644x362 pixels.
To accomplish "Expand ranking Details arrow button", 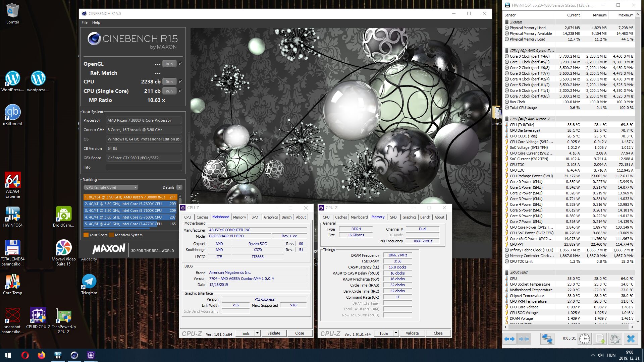I will [179, 187].
